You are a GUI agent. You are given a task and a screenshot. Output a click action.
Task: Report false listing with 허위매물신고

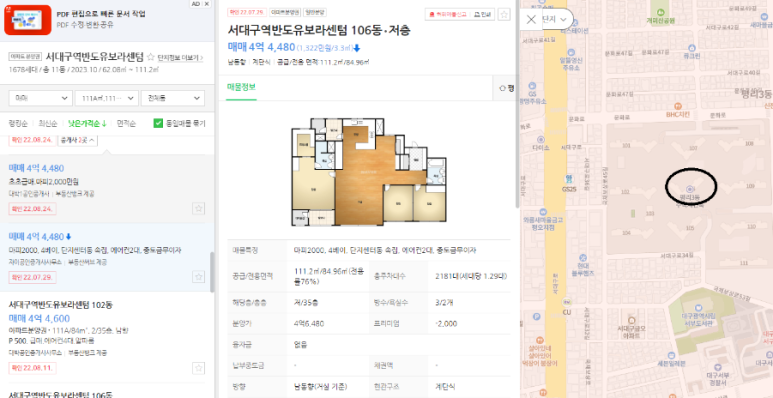point(448,15)
